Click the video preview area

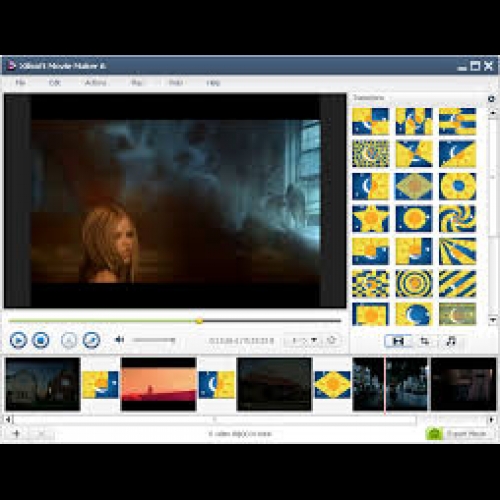click(175, 201)
